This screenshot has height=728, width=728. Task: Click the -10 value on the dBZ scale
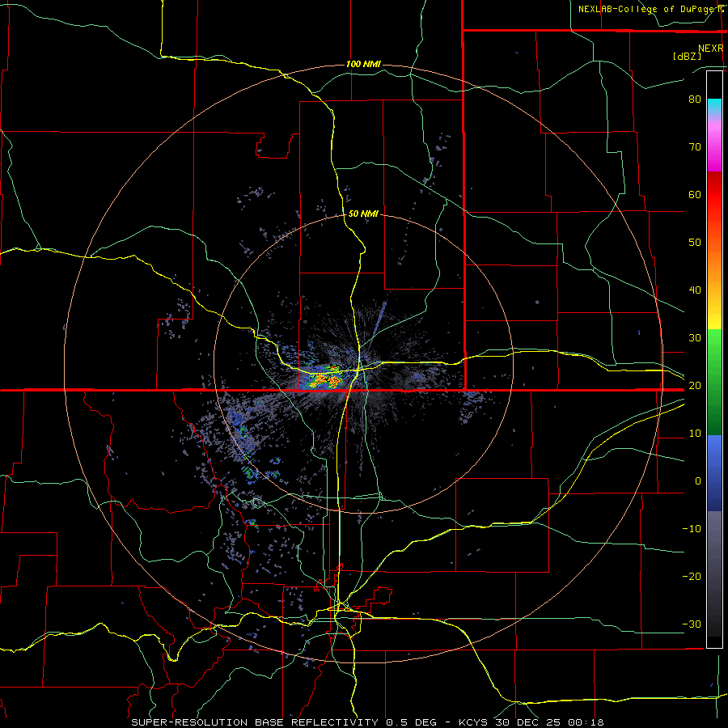click(692, 528)
